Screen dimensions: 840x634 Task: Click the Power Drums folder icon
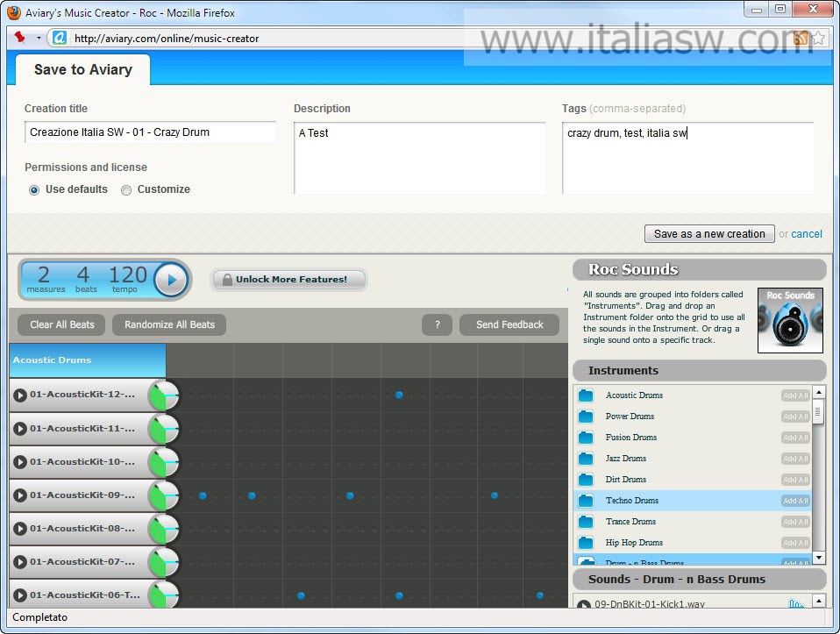(x=586, y=417)
